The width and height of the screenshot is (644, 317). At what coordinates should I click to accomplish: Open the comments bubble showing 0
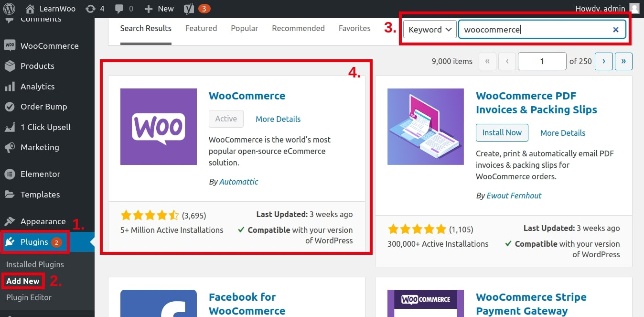tap(124, 8)
